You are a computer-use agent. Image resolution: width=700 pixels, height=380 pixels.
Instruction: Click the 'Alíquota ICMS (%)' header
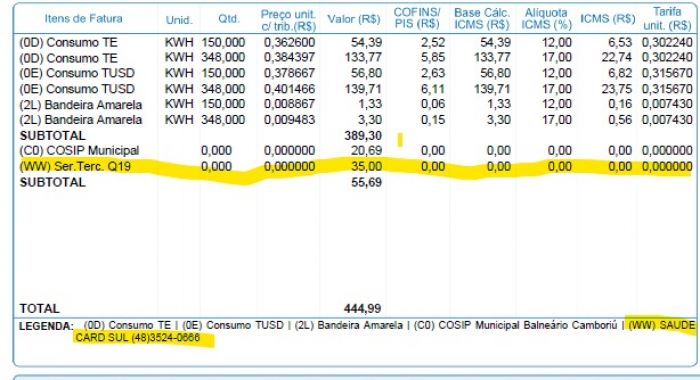tap(546, 19)
